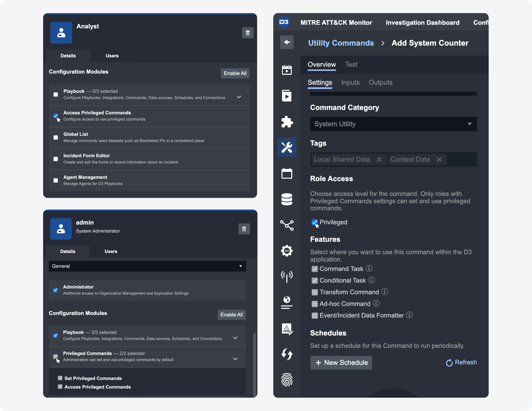Uncheck the Administrator checkbox
The width and height of the screenshot is (532, 411).
(x=56, y=290)
